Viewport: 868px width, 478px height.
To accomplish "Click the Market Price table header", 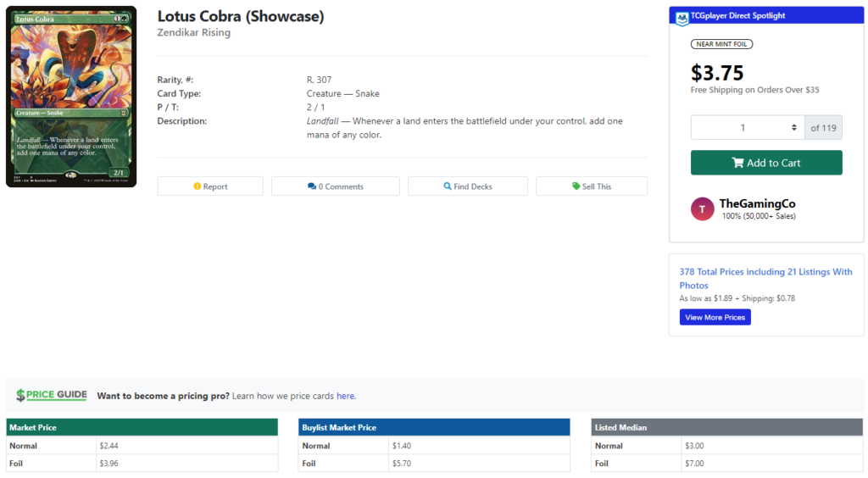I will pyautogui.click(x=142, y=427).
